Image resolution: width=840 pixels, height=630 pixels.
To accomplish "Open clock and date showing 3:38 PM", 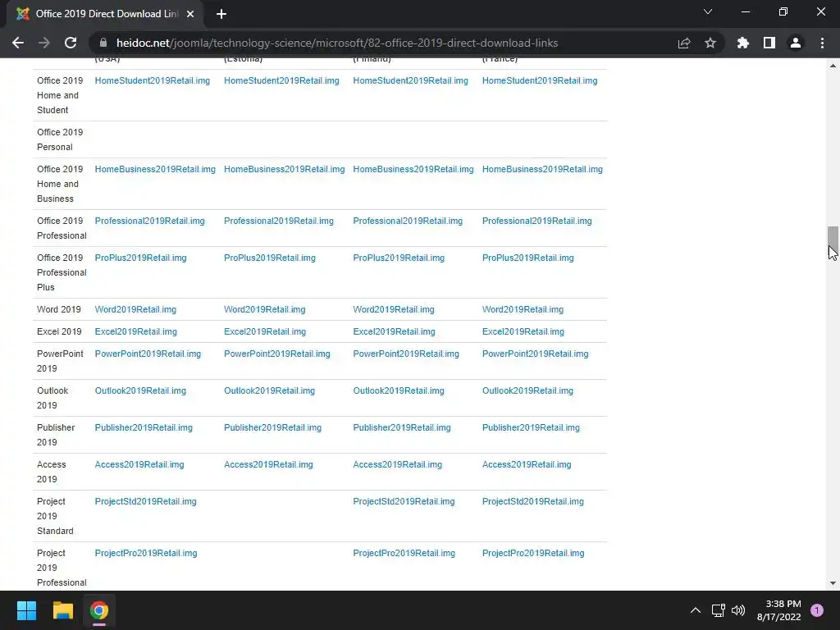I will tap(779, 610).
